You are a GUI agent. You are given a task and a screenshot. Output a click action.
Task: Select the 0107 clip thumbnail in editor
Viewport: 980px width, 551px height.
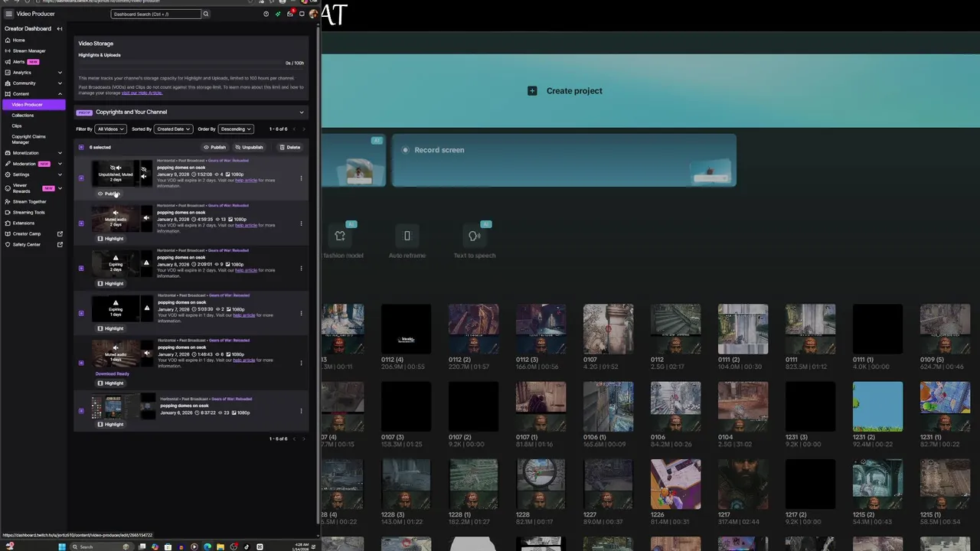click(608, 329)
